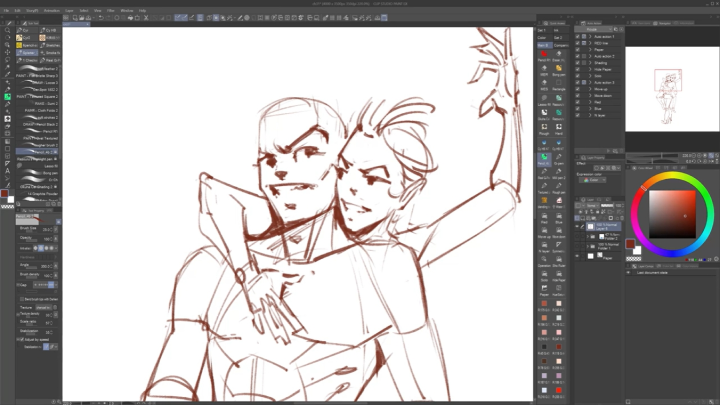Select the Eyedropper tool

[x=7, y=74]
